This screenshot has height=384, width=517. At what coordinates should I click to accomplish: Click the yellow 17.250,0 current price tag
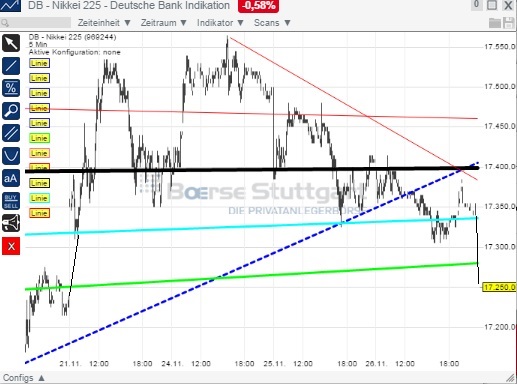tap(499, 287)
